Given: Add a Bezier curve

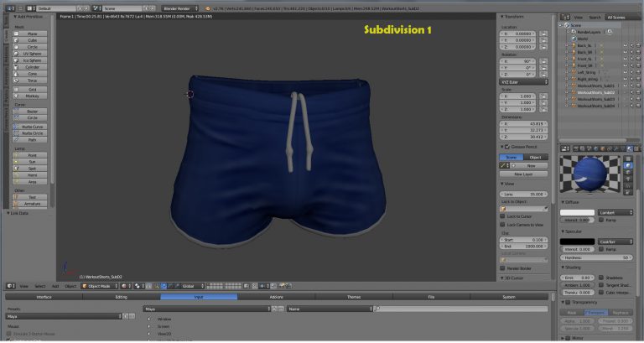Looking at the screenshot, I should point(32,111).
